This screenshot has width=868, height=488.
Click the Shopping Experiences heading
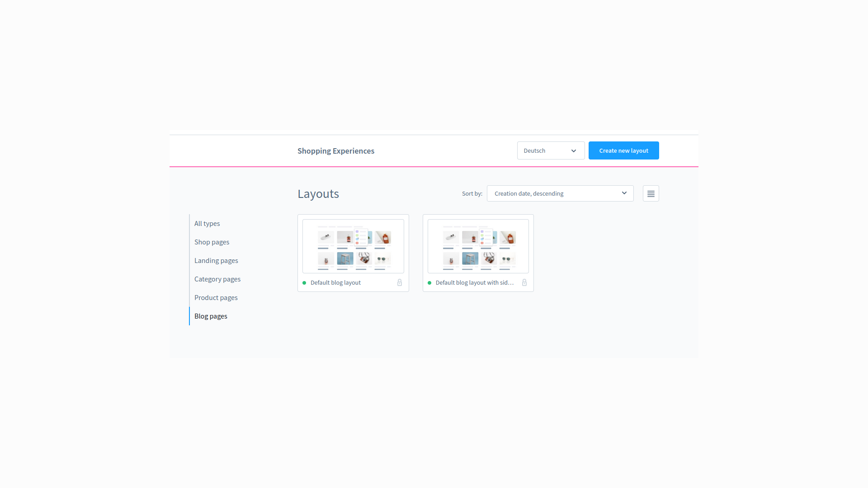336,150
